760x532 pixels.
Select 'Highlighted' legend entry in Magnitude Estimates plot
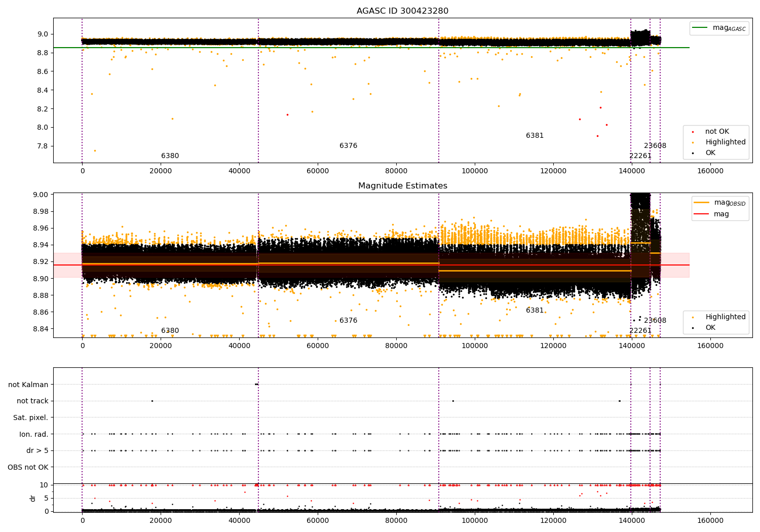[x=726, y=317]
